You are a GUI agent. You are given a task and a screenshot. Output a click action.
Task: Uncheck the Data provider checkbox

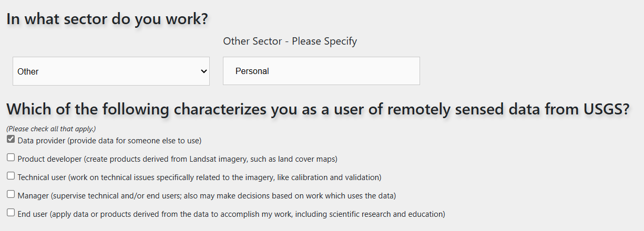tap(11, 139)
